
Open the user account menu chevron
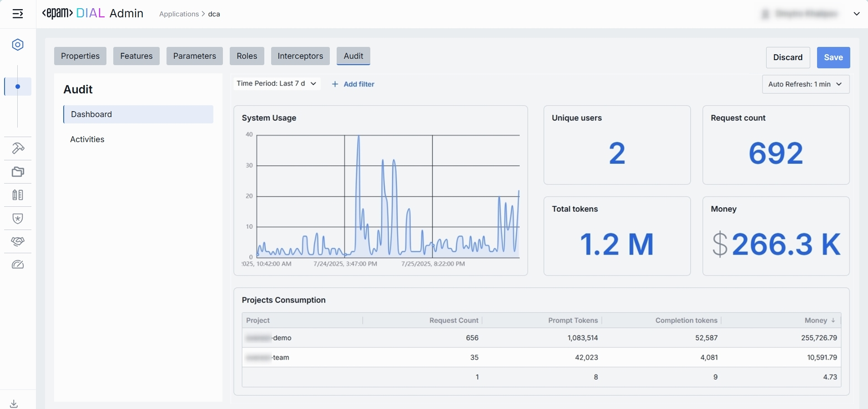point(857,14)
